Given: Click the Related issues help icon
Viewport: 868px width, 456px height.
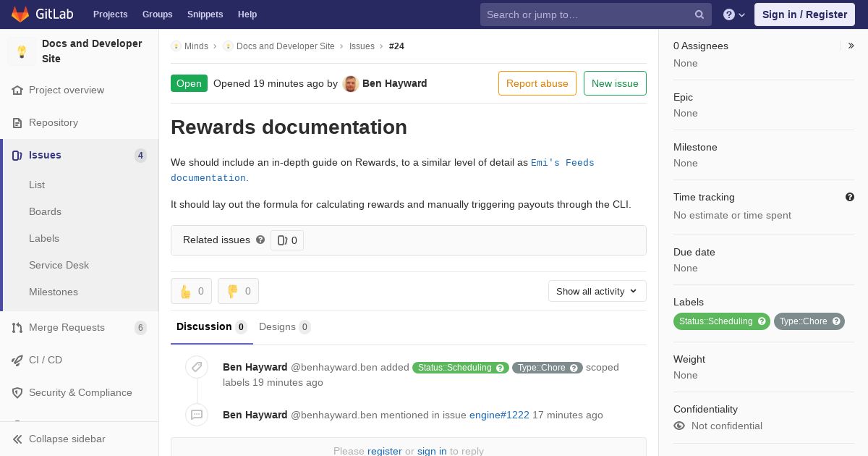Looking at the screenshot, I should (x=260, y=240).
